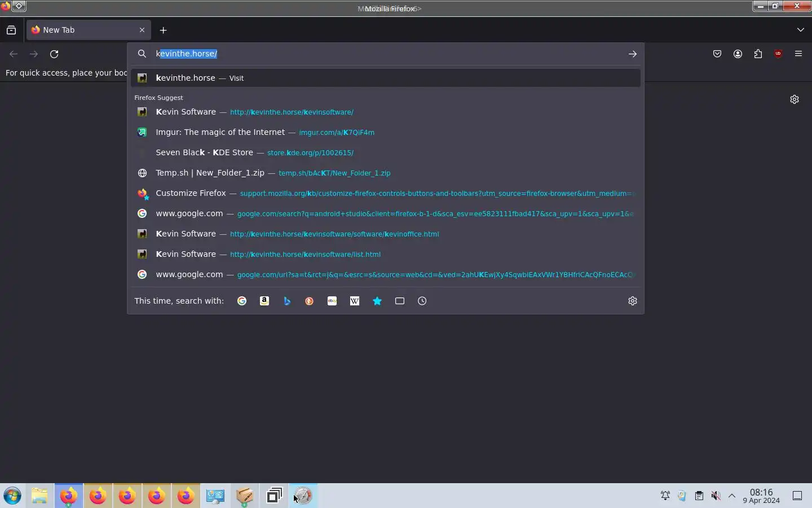This screenshot has height=508, width=812.
Task: Click the show desktop button in taskbar corner
Action: 797,496
